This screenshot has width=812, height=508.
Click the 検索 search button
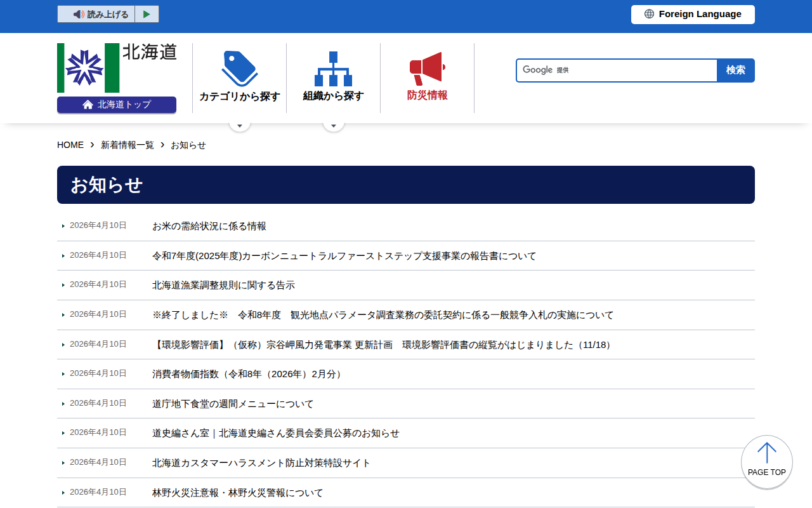click(x=736, y=70)
